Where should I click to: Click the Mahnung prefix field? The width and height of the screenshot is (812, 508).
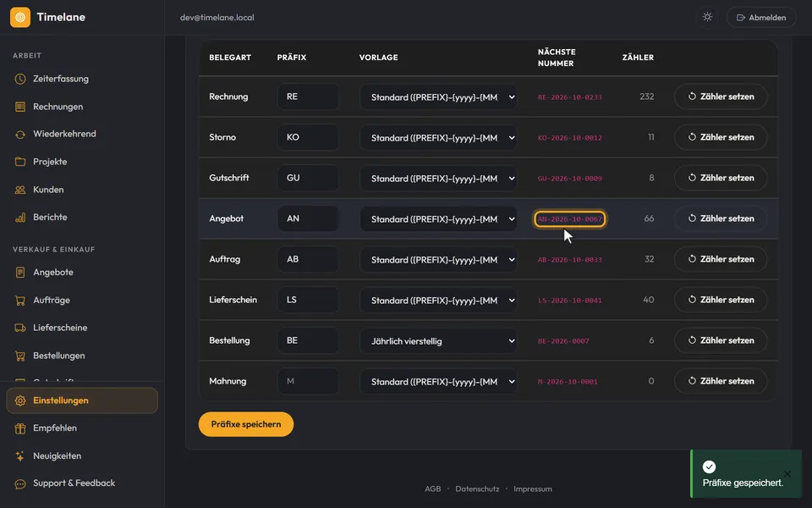[x=308, y=381]
